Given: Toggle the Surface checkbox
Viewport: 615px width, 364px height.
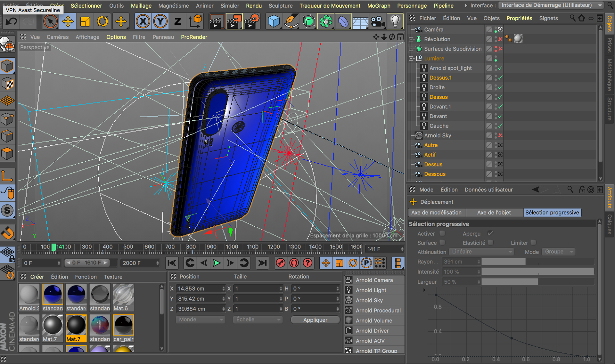Looking at the screenshot, I should (x=442, y=243).
